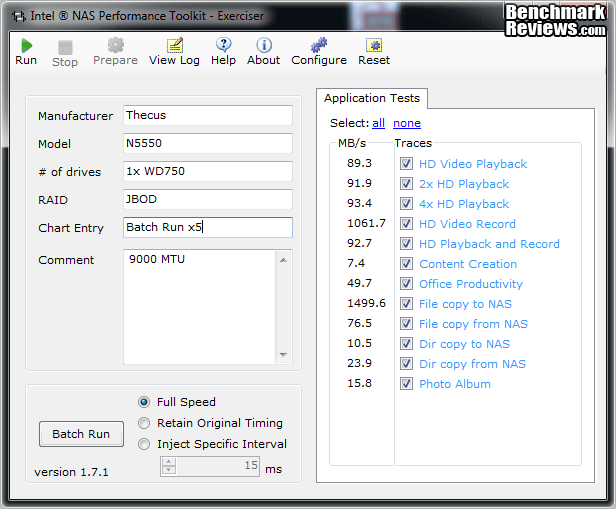Click the HD Video Playback label

[473, 164]
